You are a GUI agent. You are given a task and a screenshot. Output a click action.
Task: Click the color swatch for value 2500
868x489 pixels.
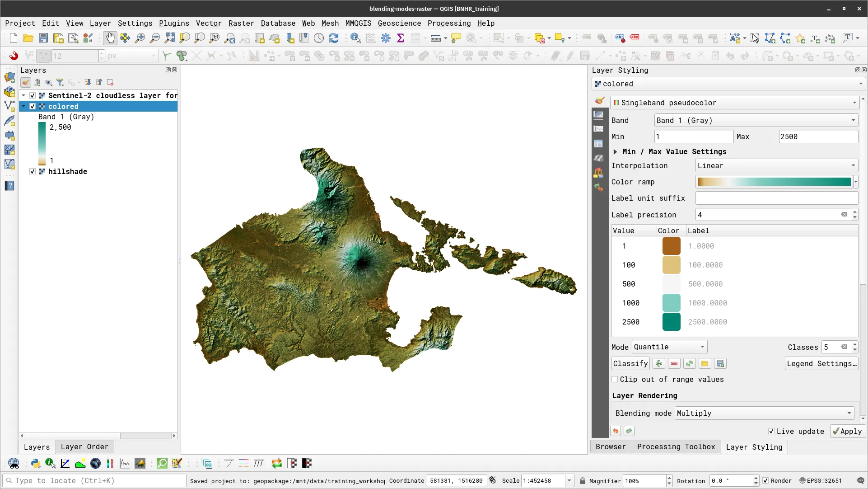click(671, 322)
